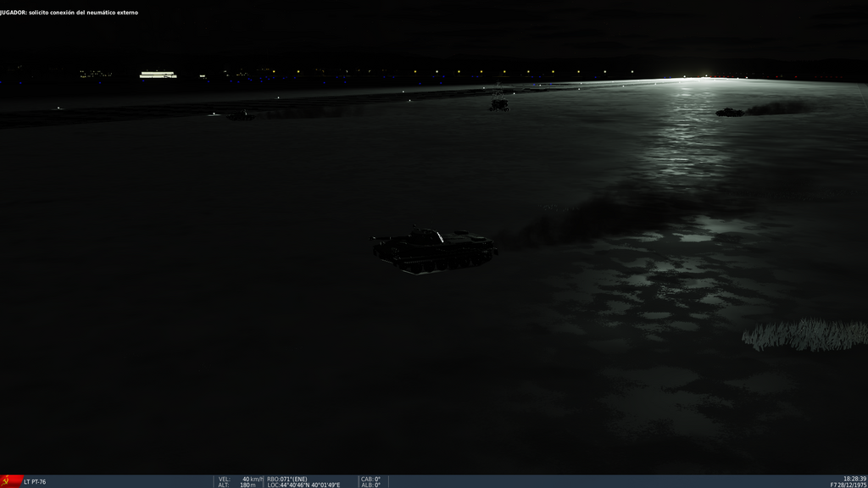
Task: Click the date 'F7 28/12/1975'
Action: click(849, 485)
